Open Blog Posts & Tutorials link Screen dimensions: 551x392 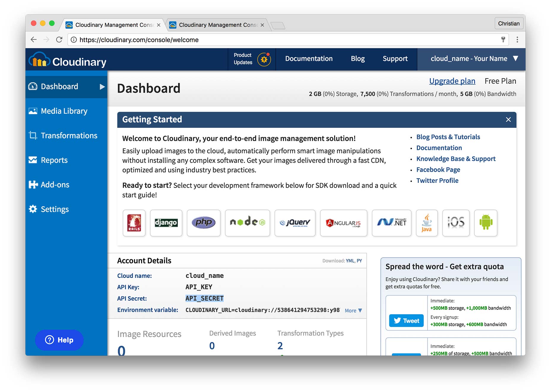[448, 137]
